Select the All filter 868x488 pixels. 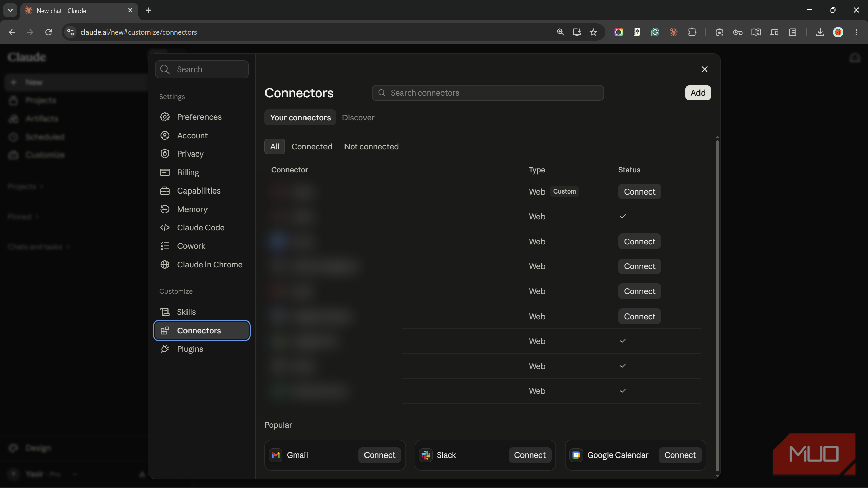coord(275,147)
